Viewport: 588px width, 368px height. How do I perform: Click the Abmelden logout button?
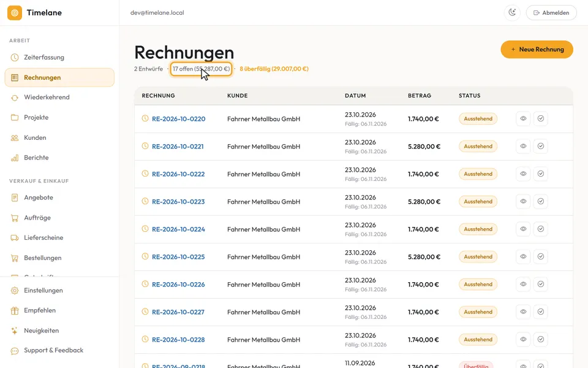tap(551, 13)
